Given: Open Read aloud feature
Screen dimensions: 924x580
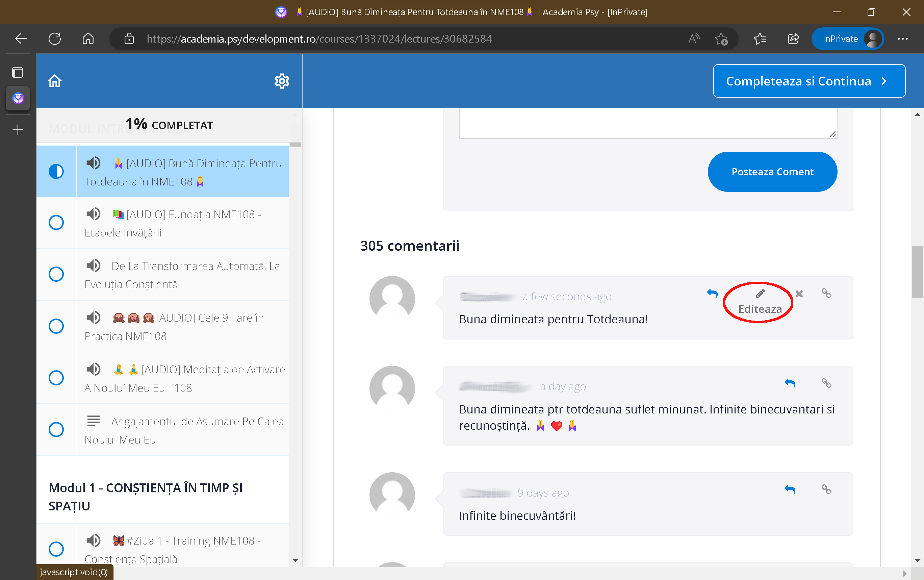Looking at the screenshot, I should coord(694,39).
